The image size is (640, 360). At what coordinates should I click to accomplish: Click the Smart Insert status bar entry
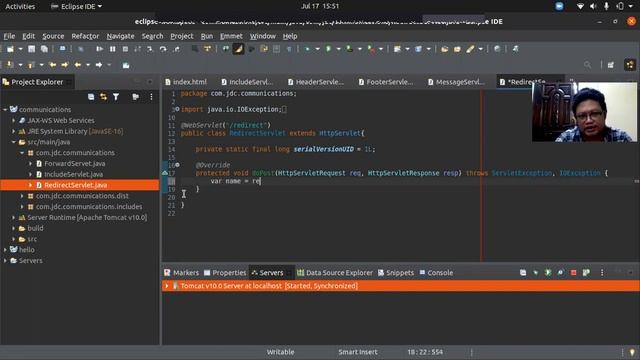[358, 352]
